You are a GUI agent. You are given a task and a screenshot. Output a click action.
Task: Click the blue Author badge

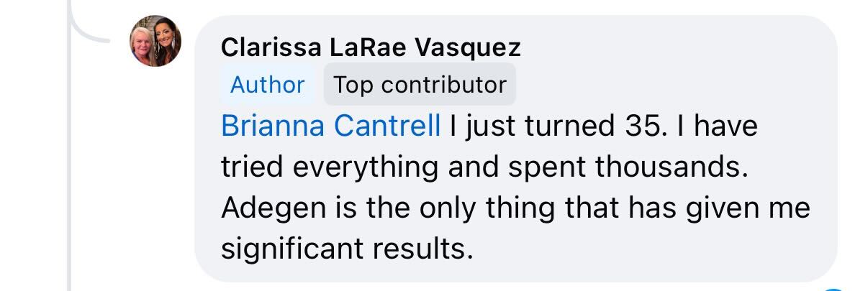click(x=267, y=85)
